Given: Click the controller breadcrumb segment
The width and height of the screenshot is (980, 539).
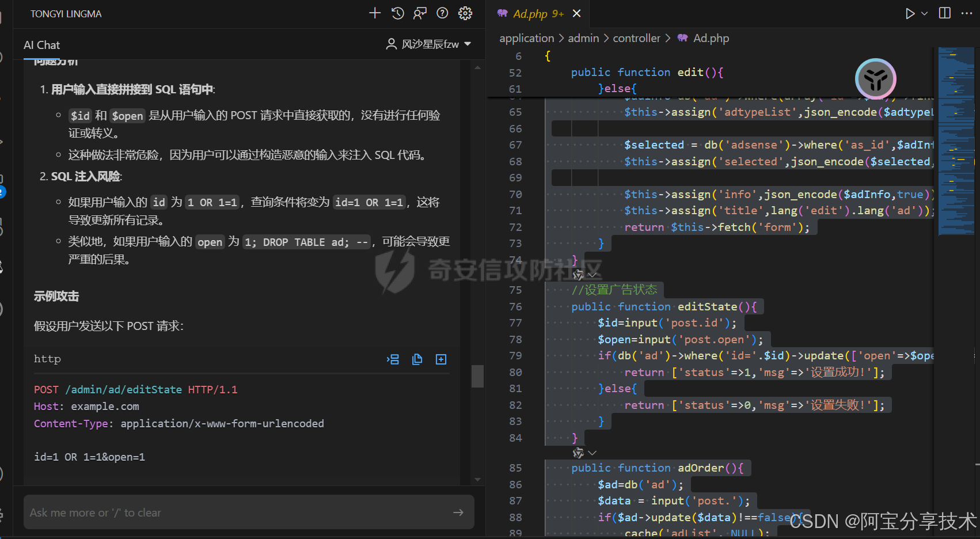Looking at the screenshot, I should coord(636,38).
